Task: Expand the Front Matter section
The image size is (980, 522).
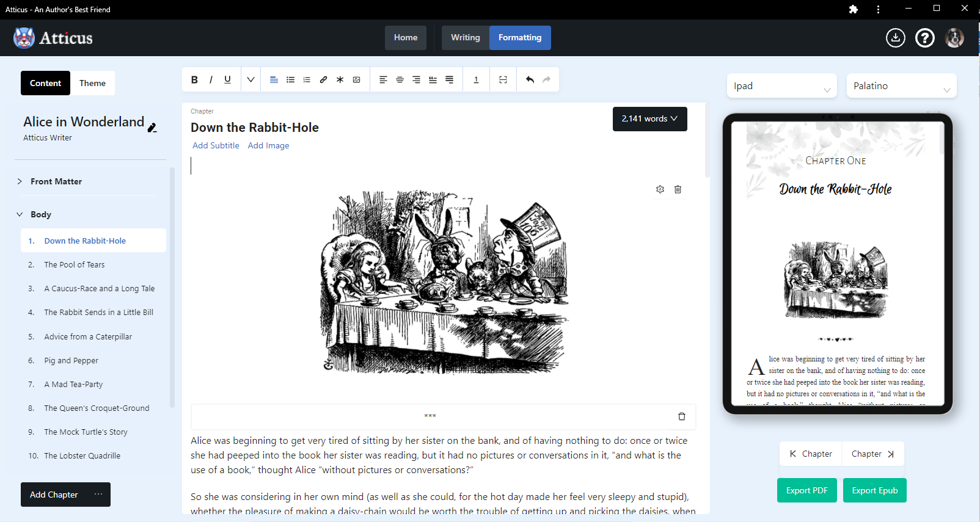Action: [56, 181]
